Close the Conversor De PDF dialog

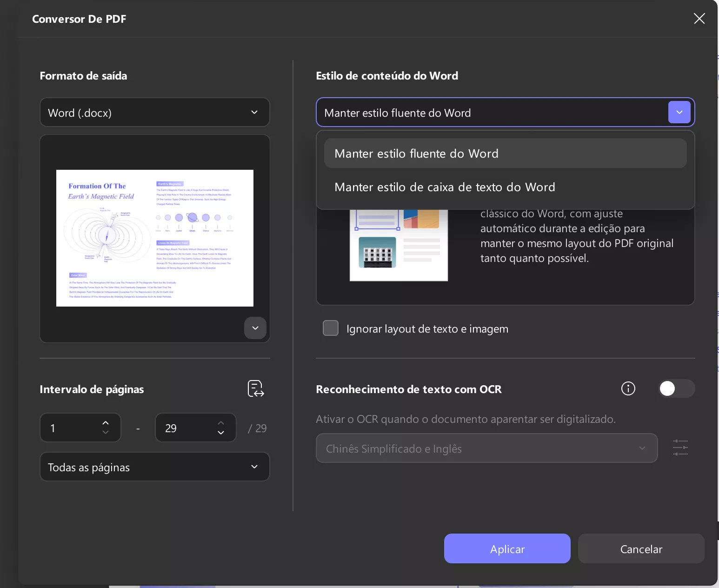pyautogui.click(x=699, y=19)
